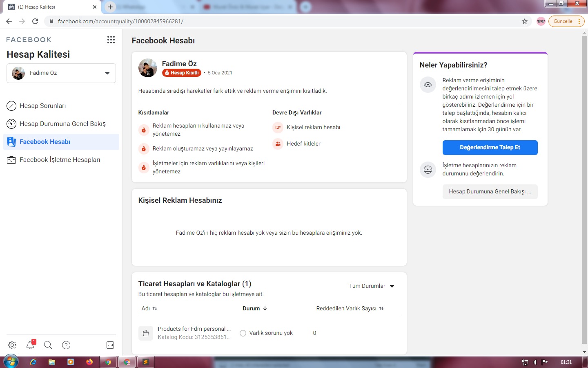
Task: Open the Windows Start menu
Action: coord(11,362)
